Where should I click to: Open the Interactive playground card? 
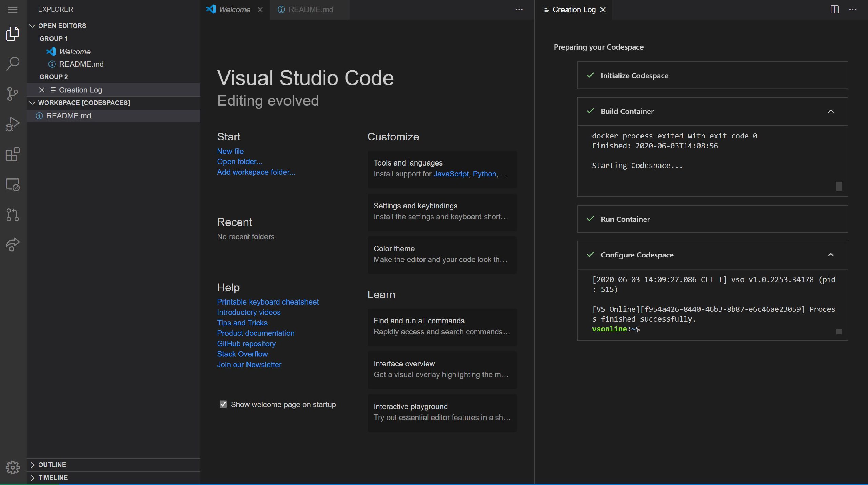(442, 413)
